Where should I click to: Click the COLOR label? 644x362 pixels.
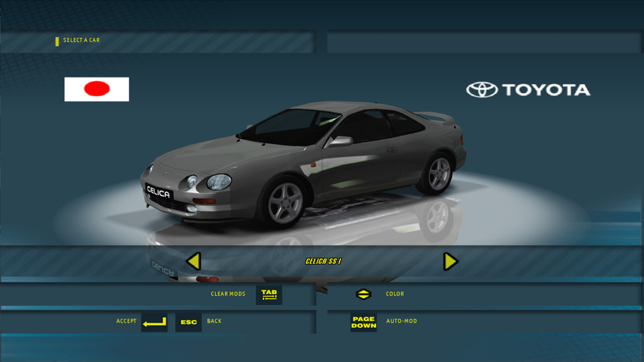(x=395, y=294)
